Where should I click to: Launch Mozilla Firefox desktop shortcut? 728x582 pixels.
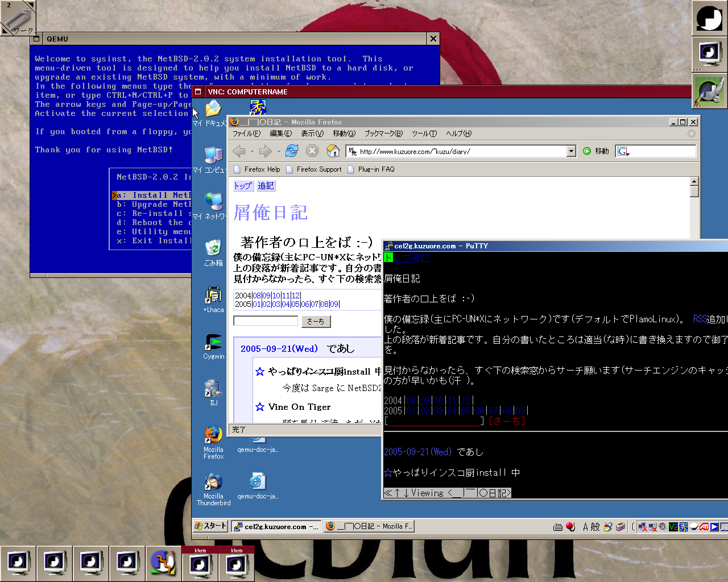213,442
